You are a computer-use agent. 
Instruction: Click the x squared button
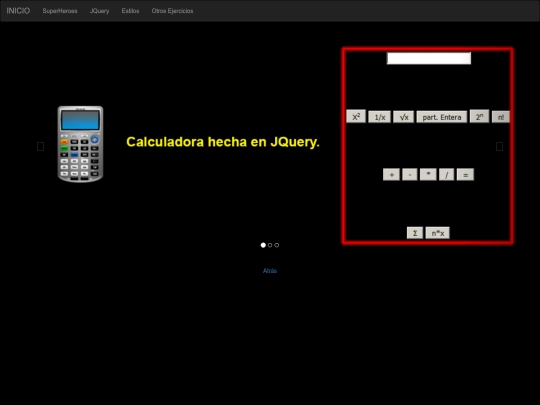point(356,117)
